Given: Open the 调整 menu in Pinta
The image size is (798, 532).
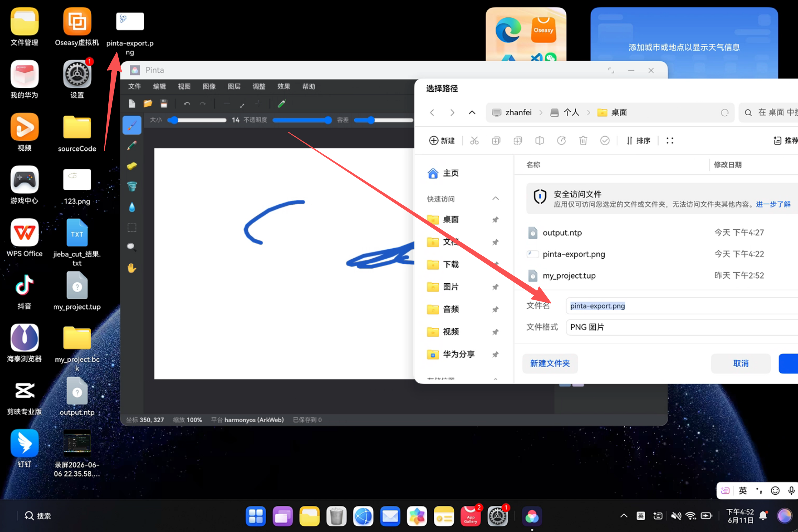Looking at the screenshot, I should (259, 86).
